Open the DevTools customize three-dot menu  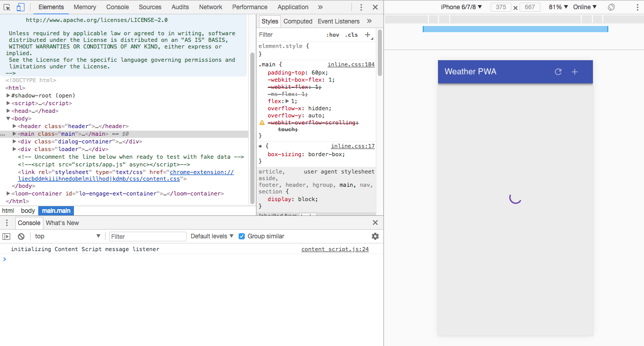click(x=361, y=7)
